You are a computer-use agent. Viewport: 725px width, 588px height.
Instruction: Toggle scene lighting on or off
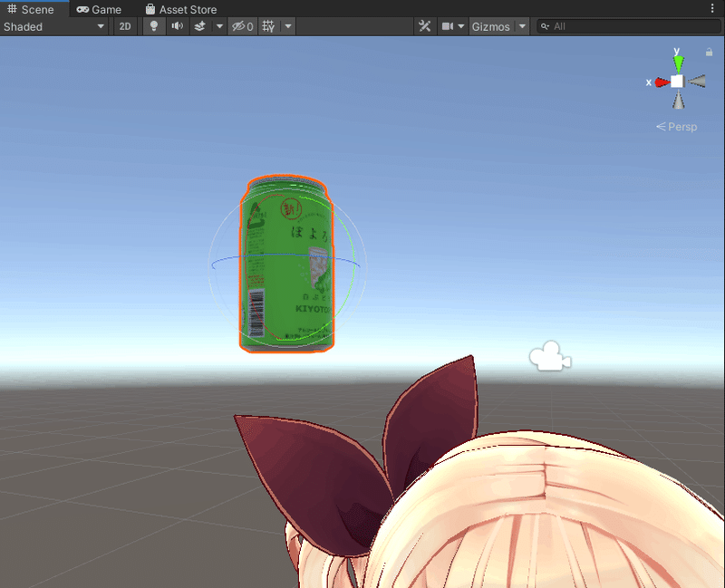[153, 26]
